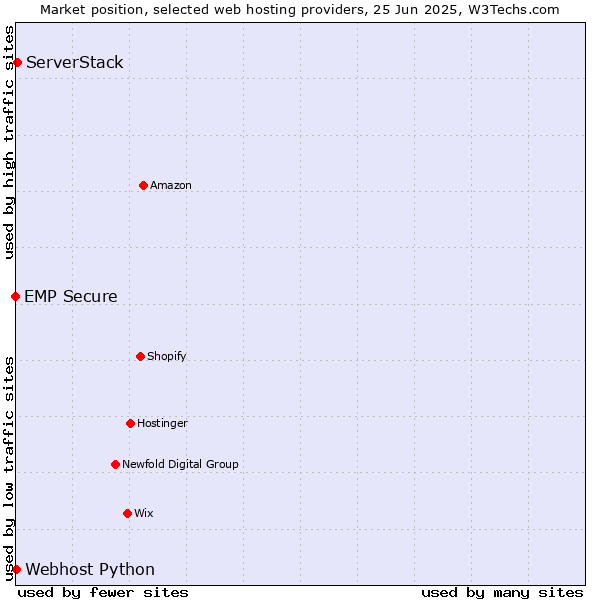Screen dimensions: 600x600
Task: Click the Amazon red data point
Action: tap(143, 186)
